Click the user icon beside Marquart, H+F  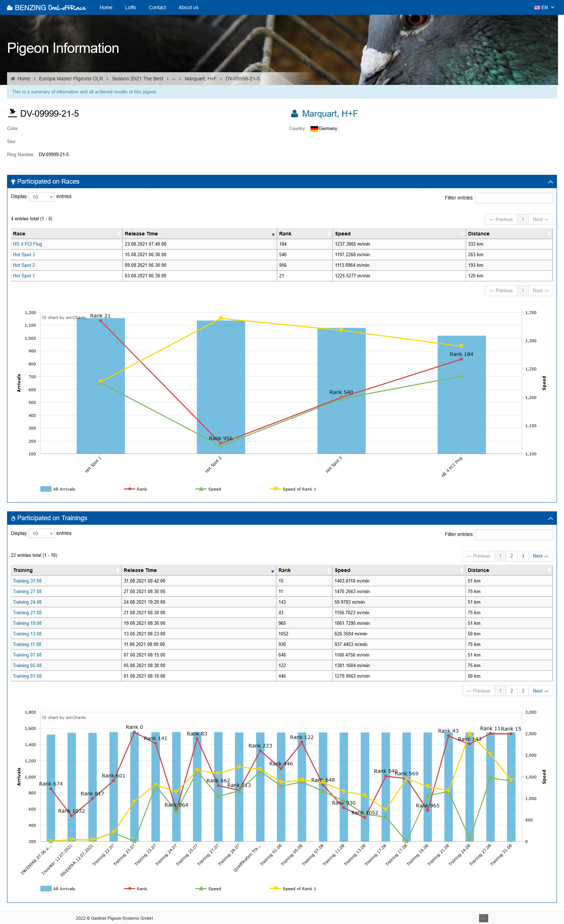(294, 113)
